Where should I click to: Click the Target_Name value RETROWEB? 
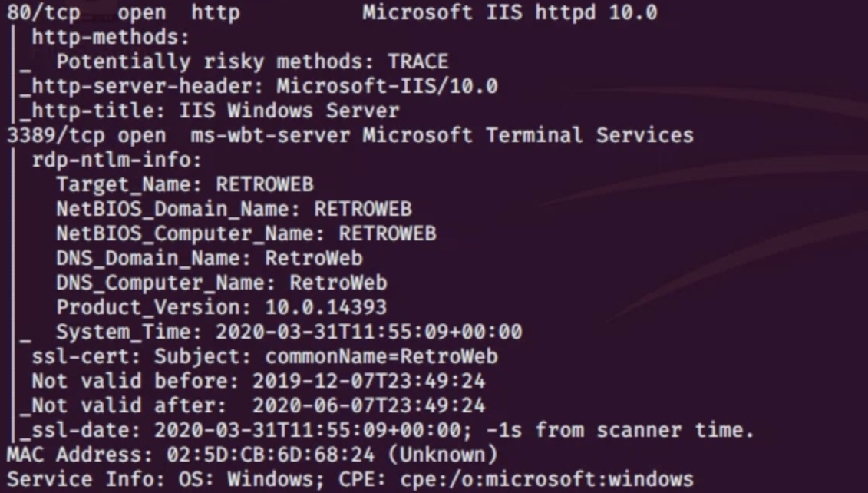(265, 184)
